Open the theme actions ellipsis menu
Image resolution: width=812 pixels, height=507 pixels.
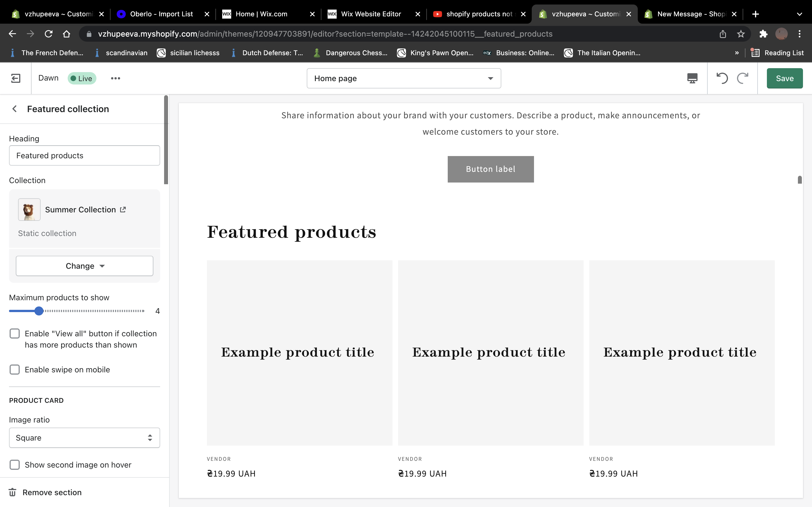[115, 78]
